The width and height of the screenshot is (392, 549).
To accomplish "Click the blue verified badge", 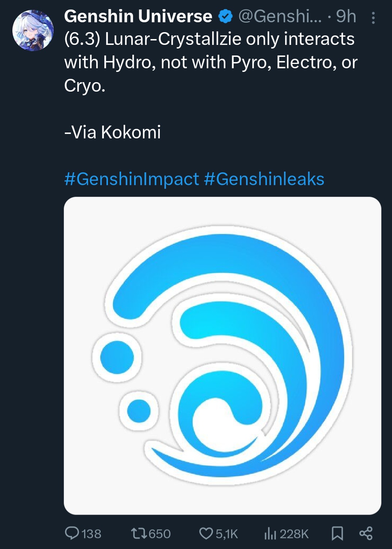I will coord(225,16).
